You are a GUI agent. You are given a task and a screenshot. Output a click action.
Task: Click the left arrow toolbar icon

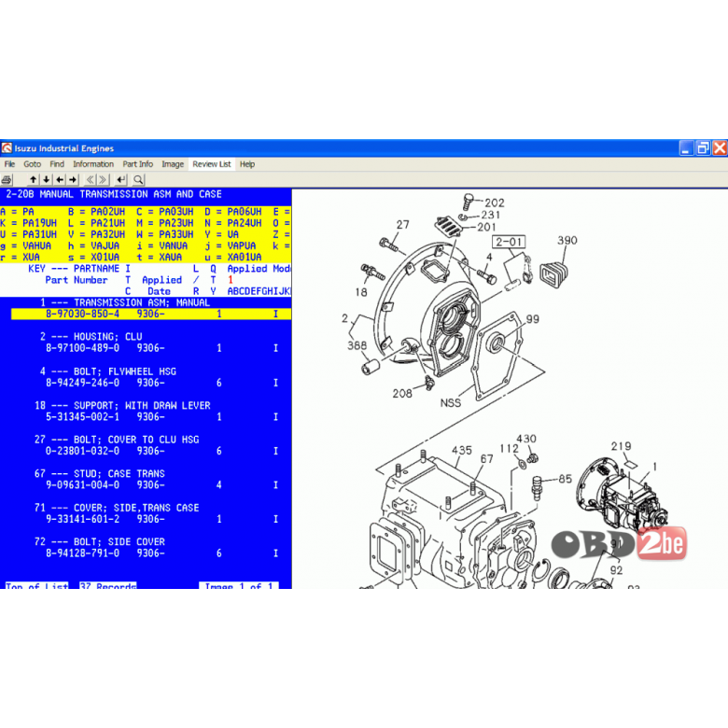[60, 180]
